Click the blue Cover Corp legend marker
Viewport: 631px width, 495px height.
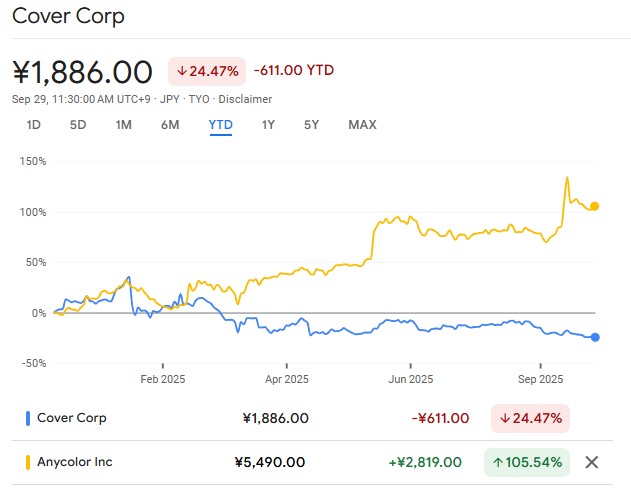point(28,418)
